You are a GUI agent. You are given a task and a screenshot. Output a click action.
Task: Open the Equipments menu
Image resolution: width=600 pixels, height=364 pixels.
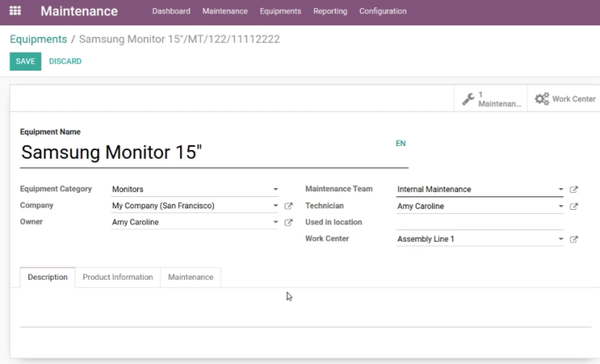pyautogui.click(x=281, y=11)
